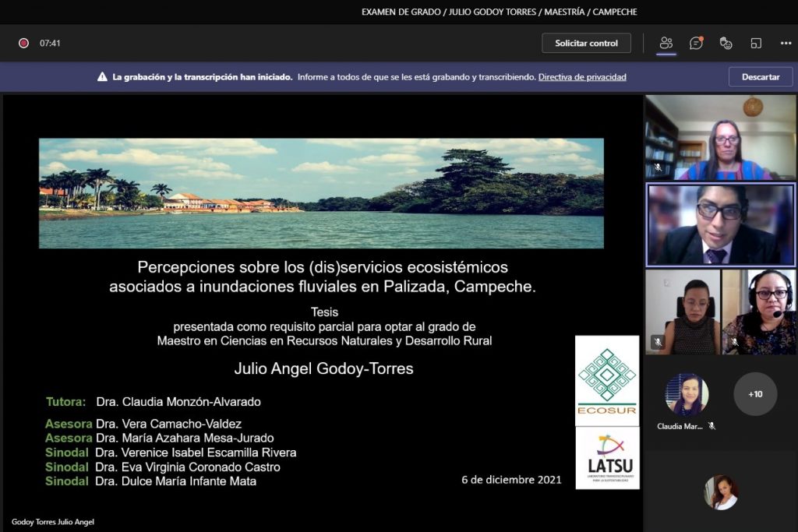Click the warning triangle in recording banner

point(102,77)
